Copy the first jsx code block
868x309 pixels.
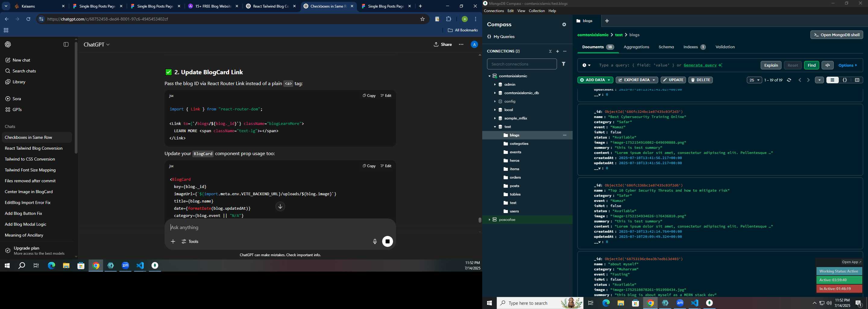[x=369, y=96]
